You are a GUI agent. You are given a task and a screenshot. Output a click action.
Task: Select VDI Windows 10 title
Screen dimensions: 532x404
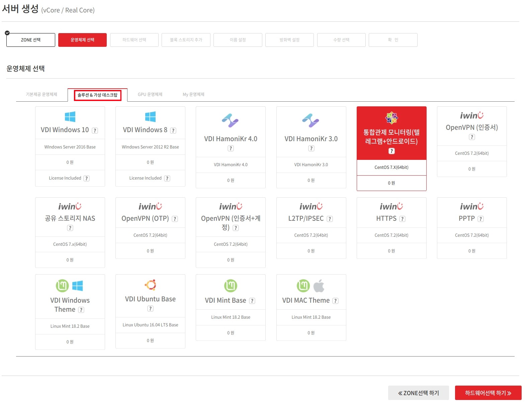pos(65,130)
